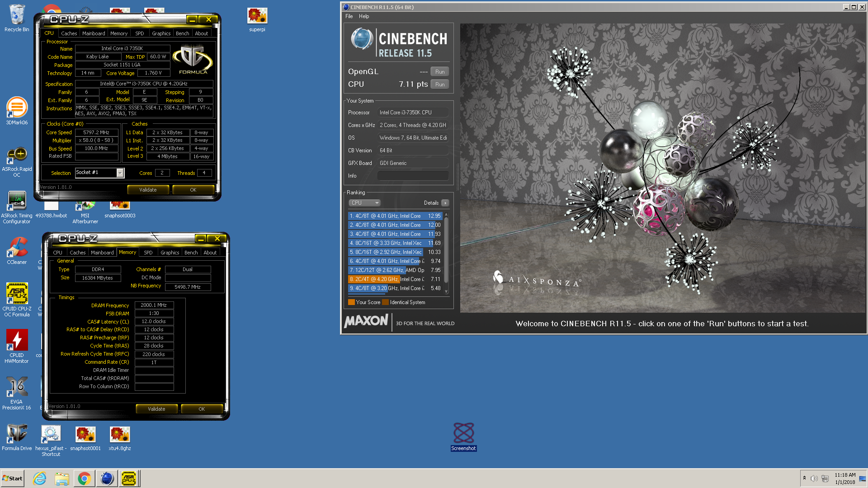Screen dimensions: 868x488
Task: Open Bench tab in top CPU-Z window
Action: pos(183,33)
